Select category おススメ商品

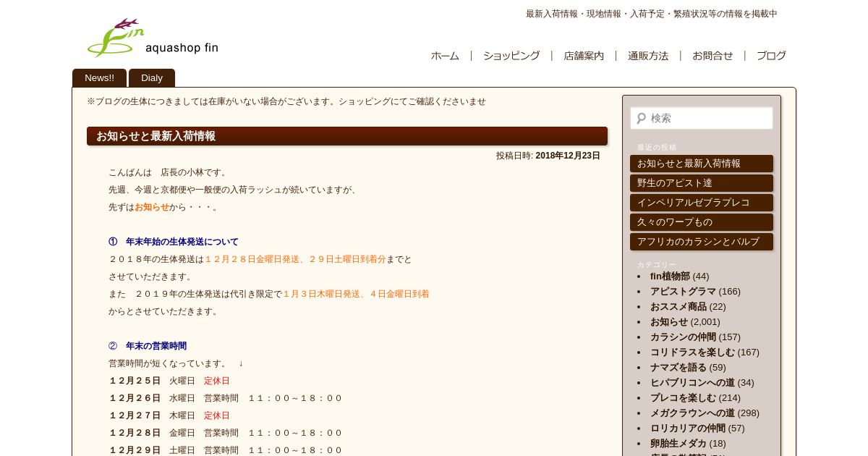pyautogui.click(x=678, y=306)
